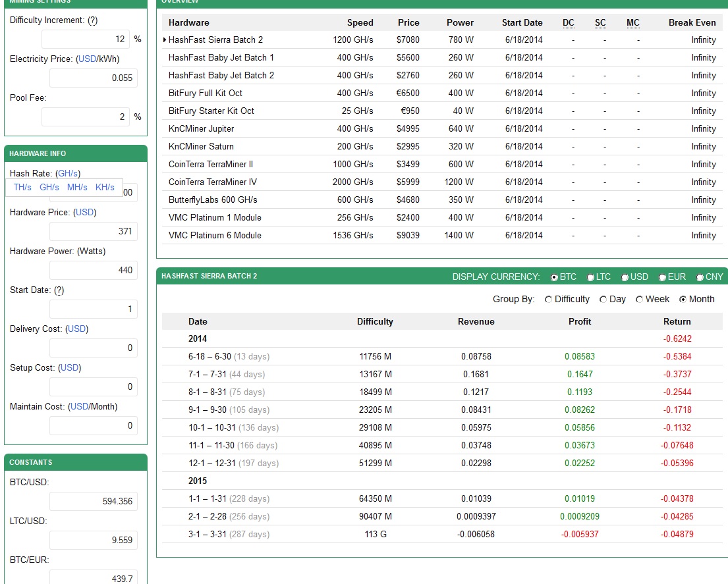Screen dimensions: 728x584
Task: Focus the BTC/USD constant input field
Action: point(94,502)
